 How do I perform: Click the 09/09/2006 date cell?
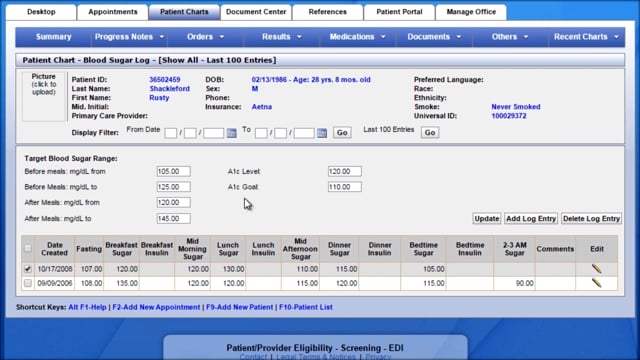click(55, 283)
